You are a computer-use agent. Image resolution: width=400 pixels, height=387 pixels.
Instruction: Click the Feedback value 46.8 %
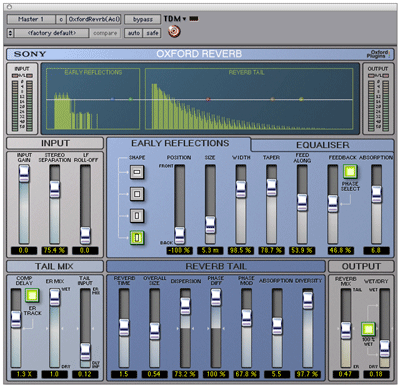click(340, 250)
